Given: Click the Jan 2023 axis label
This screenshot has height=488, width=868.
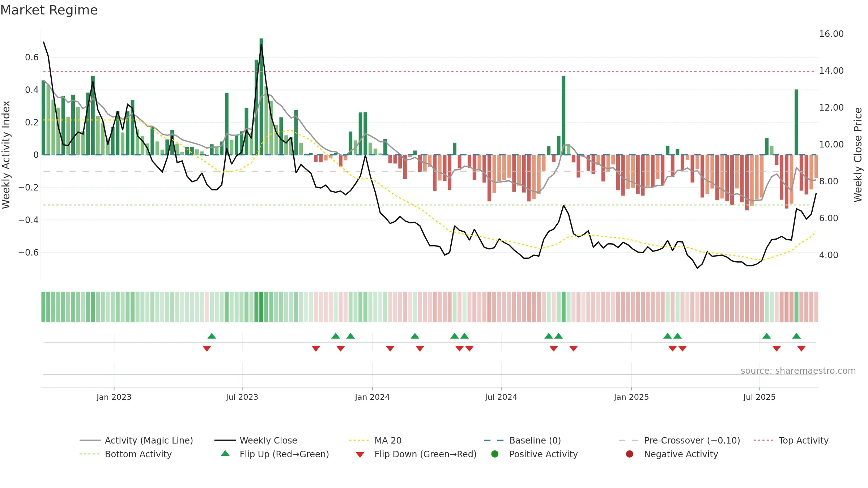Looking at the screenshot, I should (114, 397).
